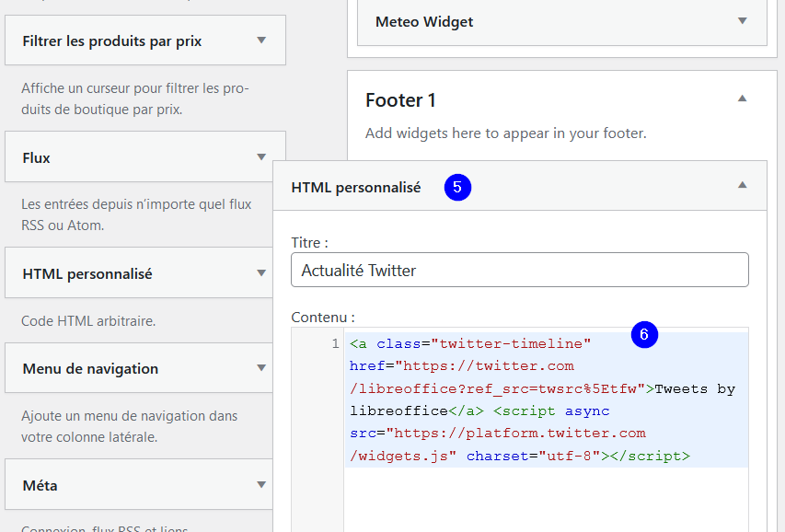The image size is (785, 532).
Task: Expand the Méta widget arrow
Action: tap(261, 484)
